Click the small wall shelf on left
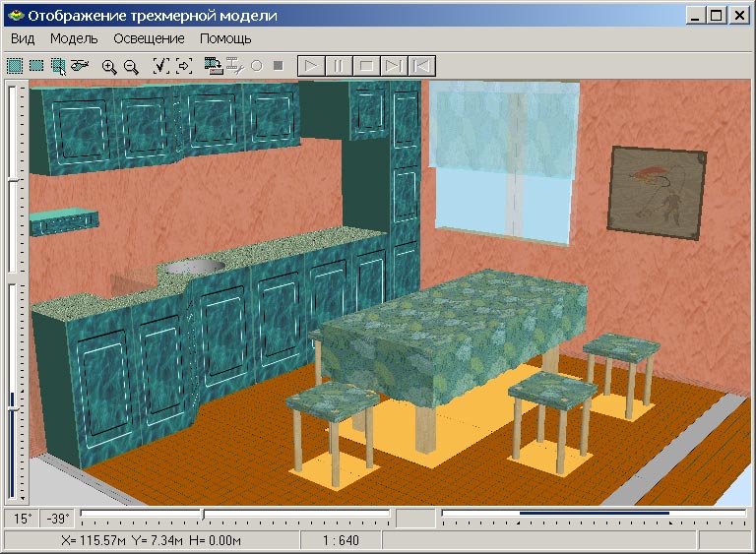 pos(64,221)
